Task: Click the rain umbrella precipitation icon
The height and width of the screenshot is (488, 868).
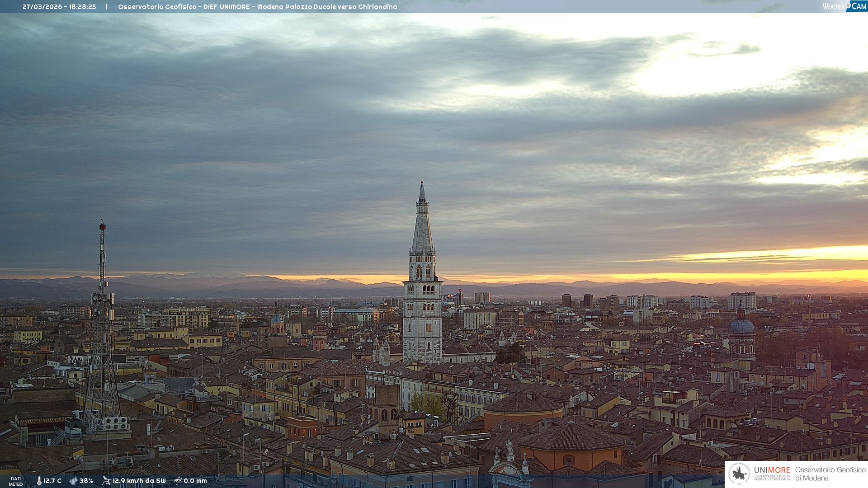Action: tap(178, 481)
